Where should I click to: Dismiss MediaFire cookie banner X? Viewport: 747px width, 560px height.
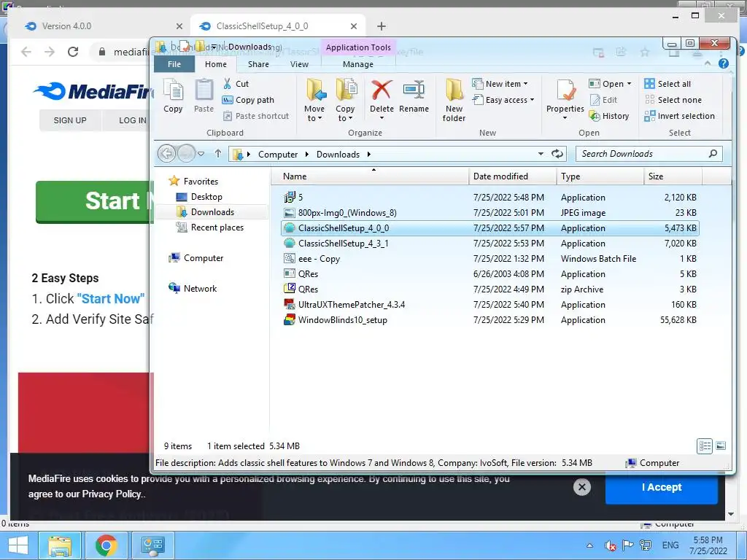tap(581, 487)
